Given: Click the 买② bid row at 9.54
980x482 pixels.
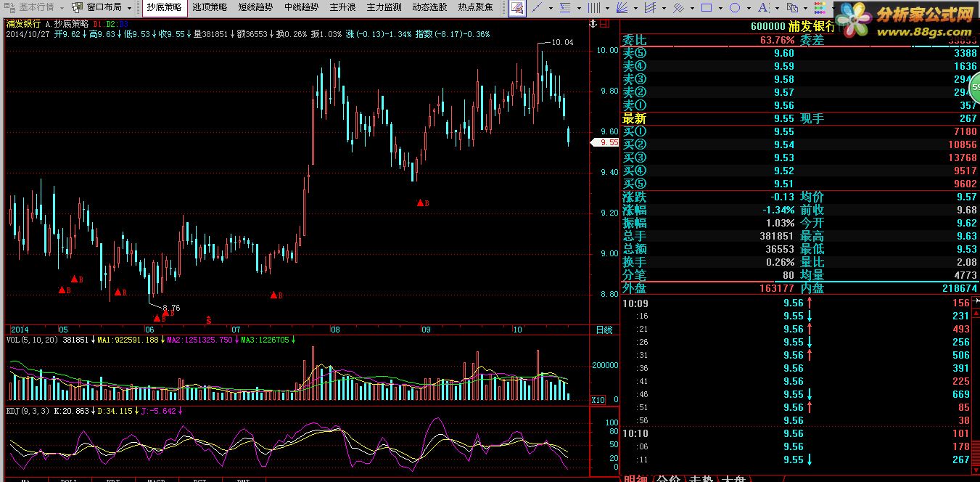Looking at the screenshot, I should point(800,144).
